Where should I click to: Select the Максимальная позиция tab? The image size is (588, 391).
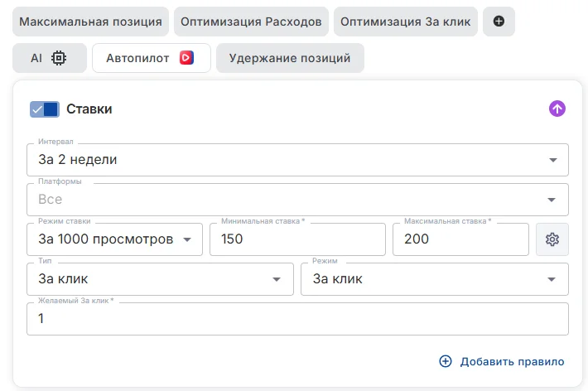point(90,22)
